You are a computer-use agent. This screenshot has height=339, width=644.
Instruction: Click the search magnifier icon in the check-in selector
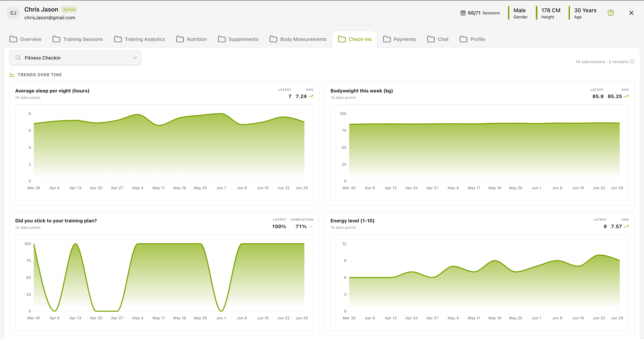18,58
